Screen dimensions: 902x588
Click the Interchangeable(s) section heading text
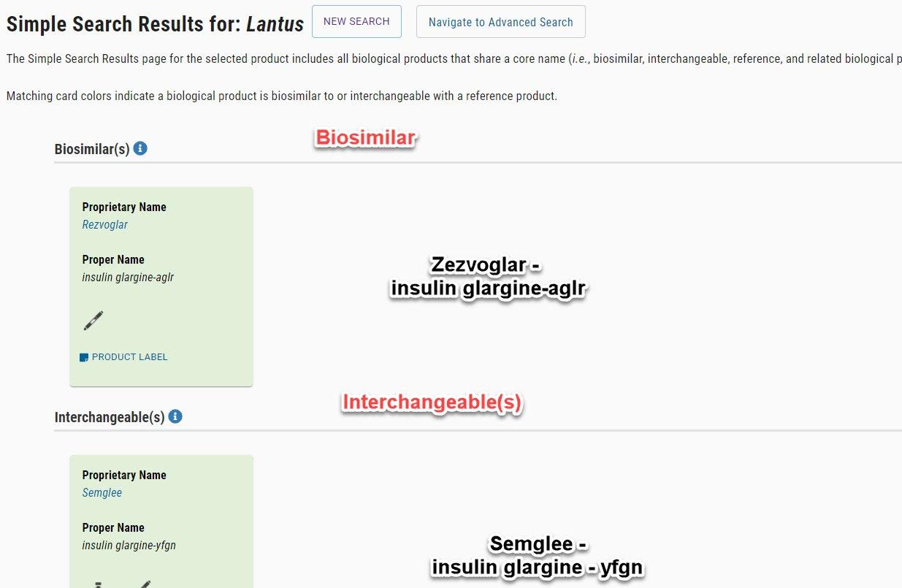click(110, 417)
